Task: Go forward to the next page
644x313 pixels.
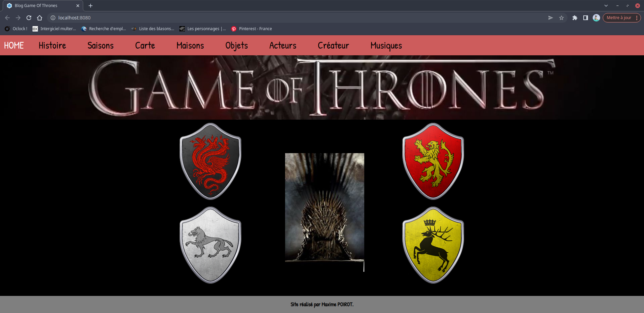Action: [x=18, y=18]
